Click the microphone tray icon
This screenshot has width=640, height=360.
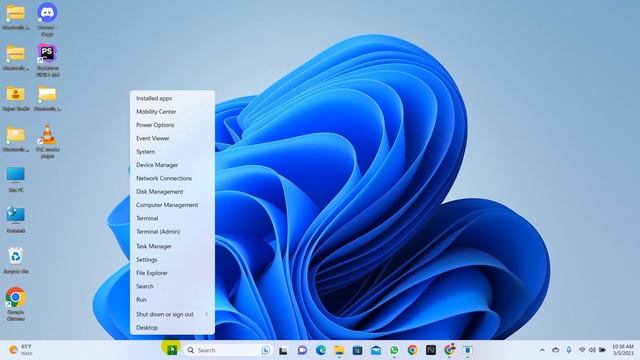pyautogui.click(x=569, y=350)
